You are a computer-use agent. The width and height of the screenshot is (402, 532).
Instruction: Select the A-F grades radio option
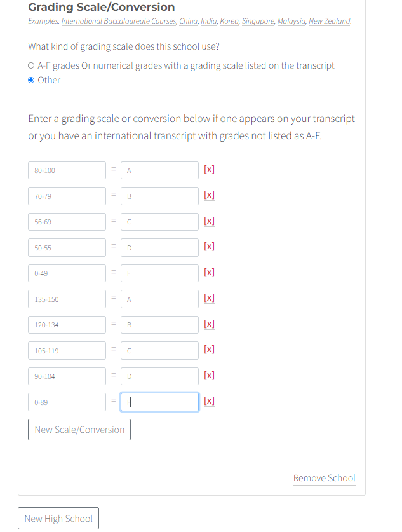click(31, 65)
